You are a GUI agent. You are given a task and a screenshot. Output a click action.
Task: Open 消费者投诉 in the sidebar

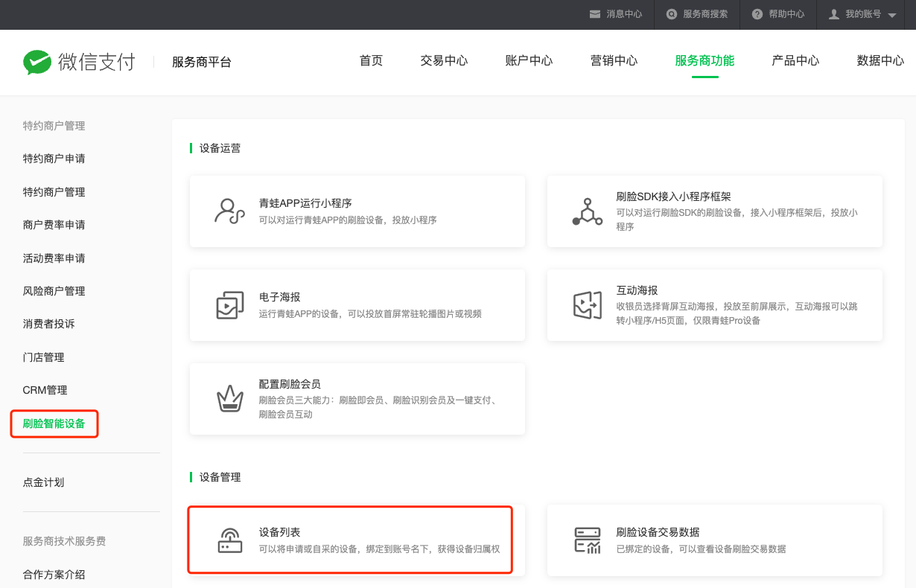pos(49,324)
